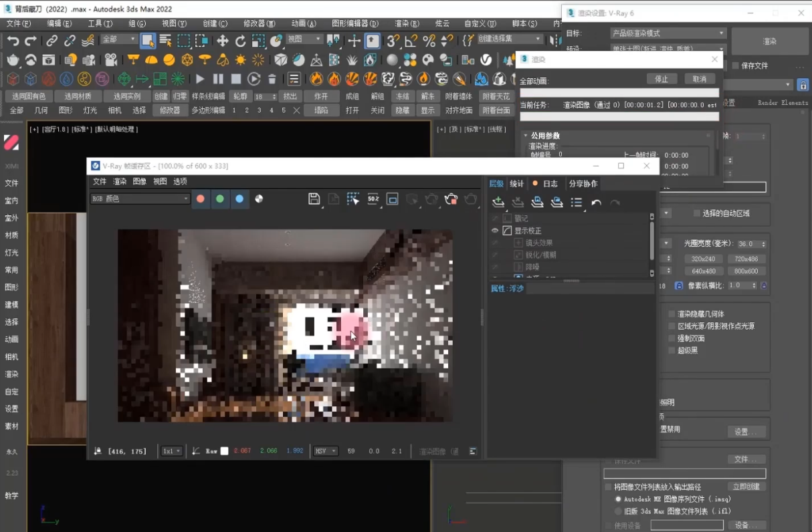Toggle the 强制双面 checkbox
The width and height of the screenshot is (812, 532).
pos(672,338)
